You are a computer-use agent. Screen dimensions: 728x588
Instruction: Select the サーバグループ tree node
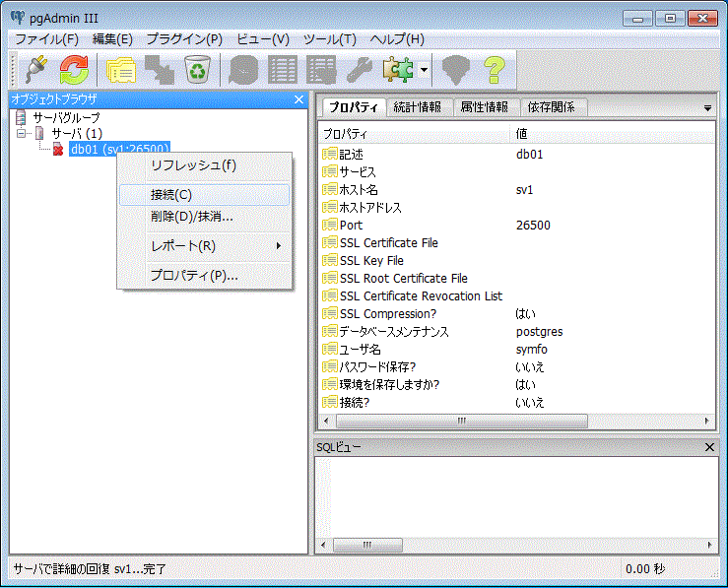pos(66,118)
